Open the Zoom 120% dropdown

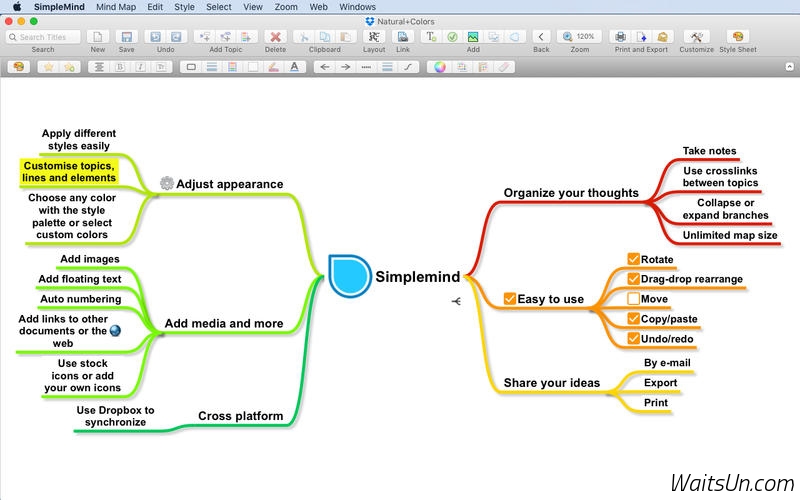[580, 37]
